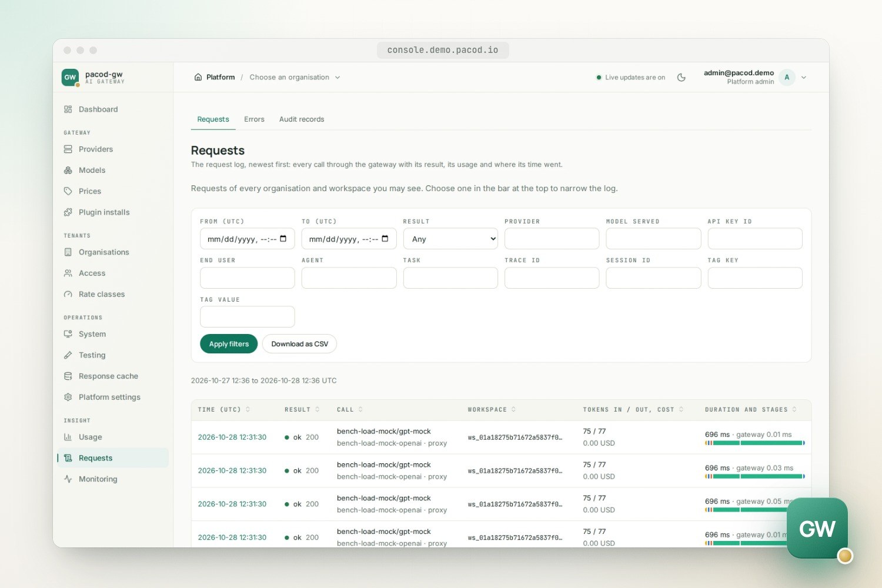Click the Platform breadcrumb link
This screenshot has width=882, height=588.
point(220,77)
